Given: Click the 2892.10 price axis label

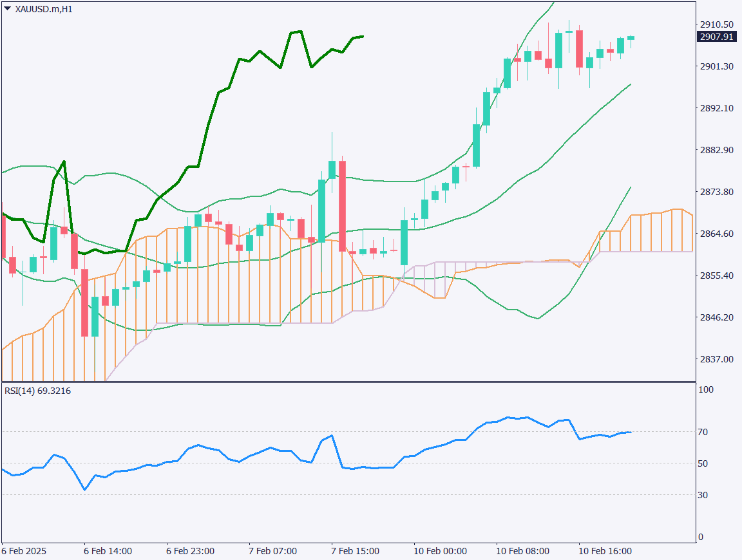Looking at the screenshot, I should tap(716, 108).
